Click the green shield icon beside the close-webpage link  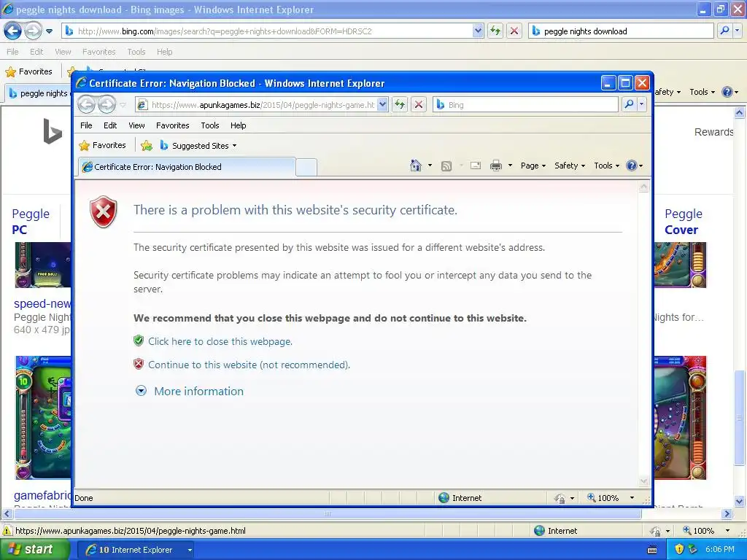pyautogui.click(x=139, y=341)
